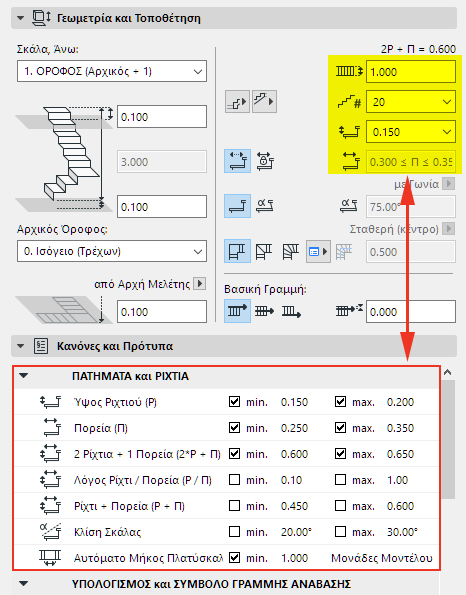Click the rules list scrollbar thumb

(x=448, y=439)
